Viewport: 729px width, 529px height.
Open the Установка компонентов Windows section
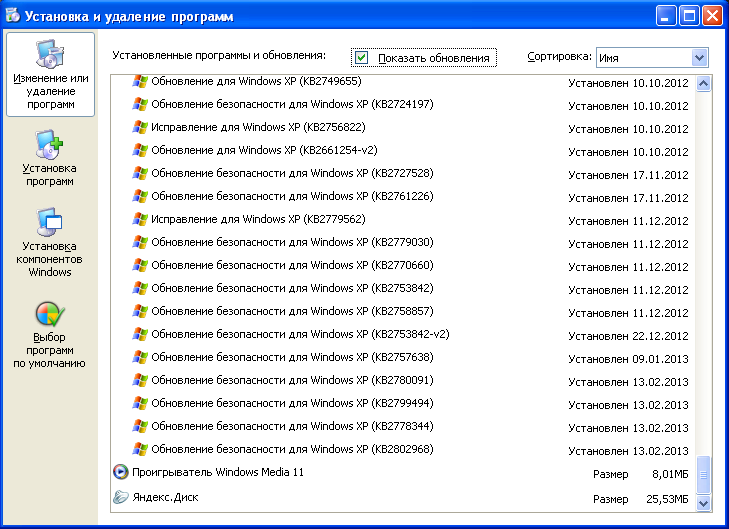click(x=49, y=242)
